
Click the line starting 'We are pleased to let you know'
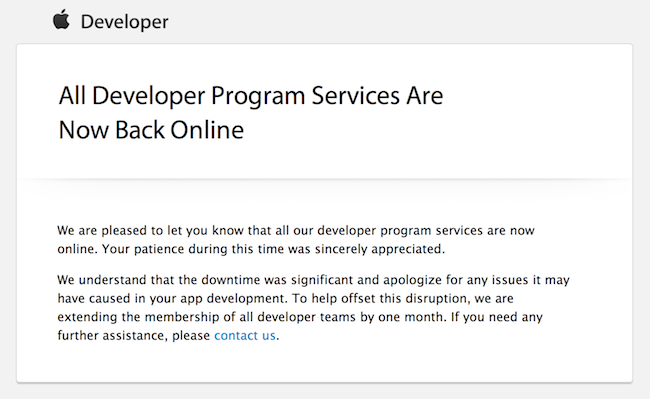coord(296,230)
